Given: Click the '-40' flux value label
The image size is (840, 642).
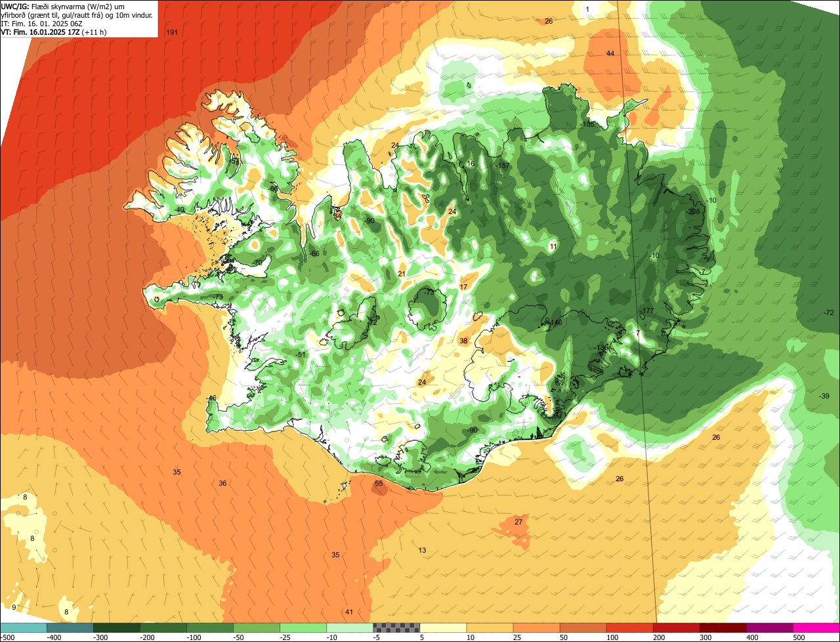Looking at the screenshot, I should pyautogui.click(x=179, y=210).
